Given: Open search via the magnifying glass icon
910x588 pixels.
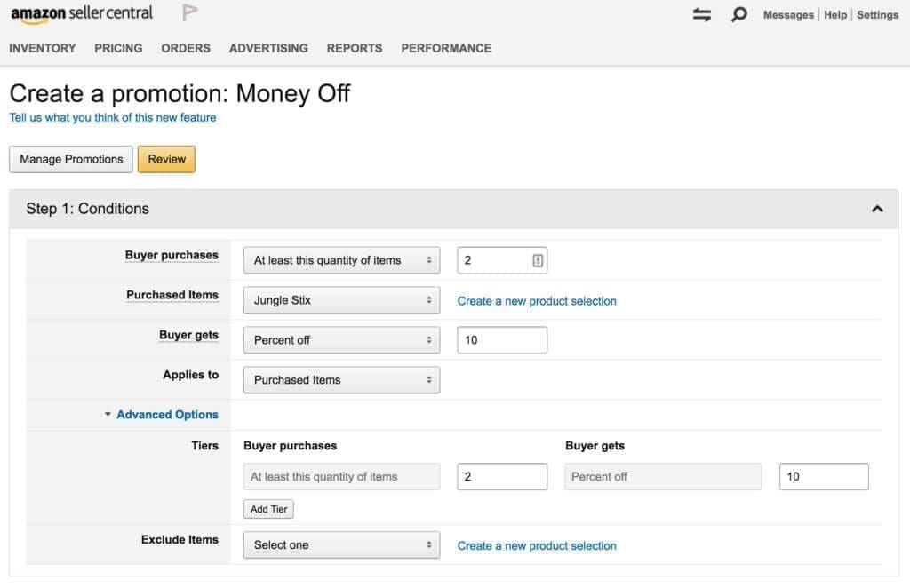Looking at the screenshot, I should pyautogui.click(x=738, y=14).
